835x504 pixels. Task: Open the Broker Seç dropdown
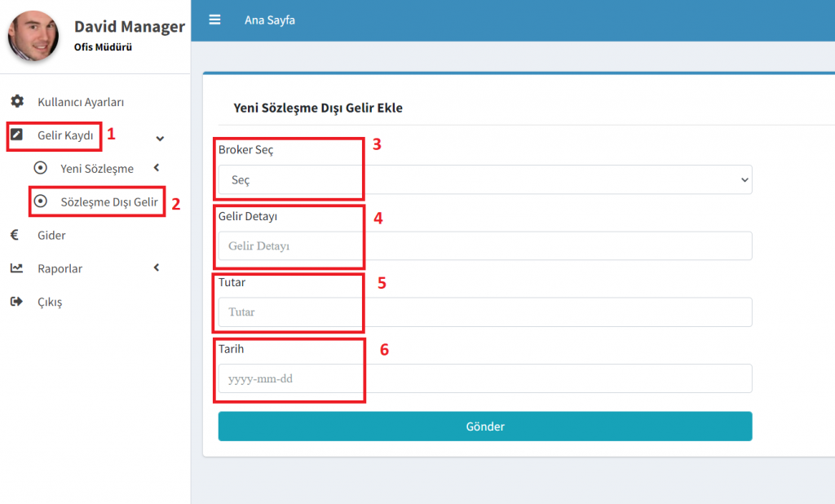pos(484,179)
